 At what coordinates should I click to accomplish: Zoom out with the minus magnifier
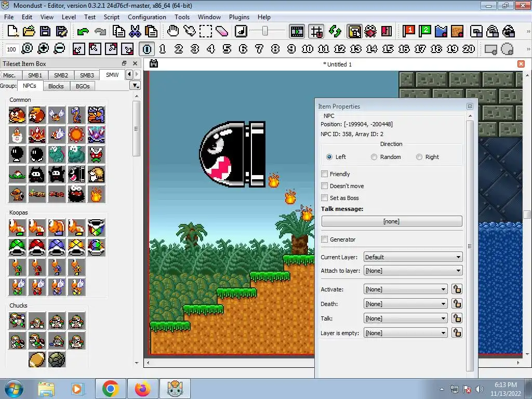[x=59, y=49]
